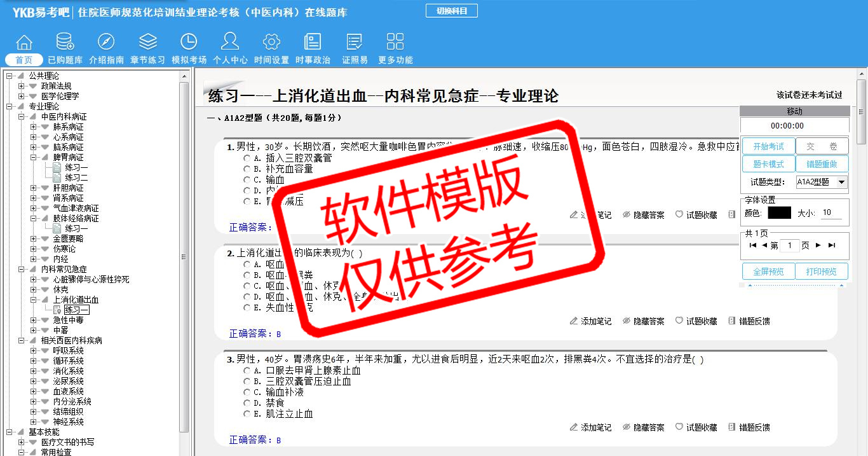Open 章节练习 layers icon

point(147,43)
